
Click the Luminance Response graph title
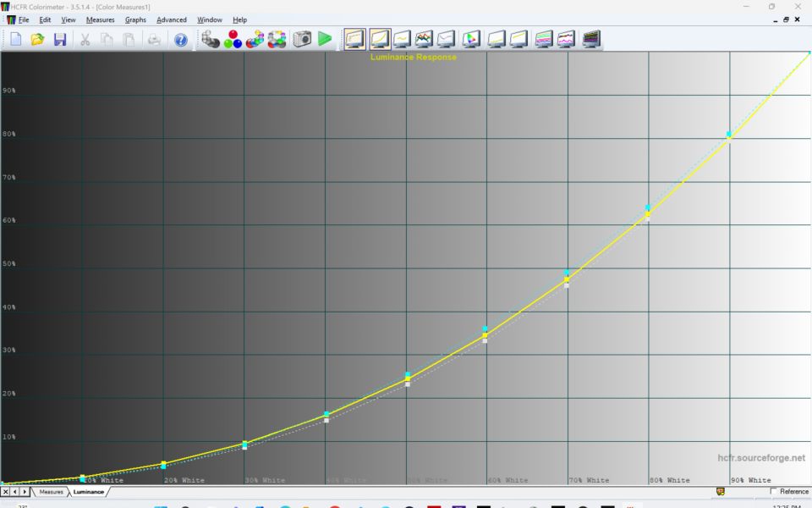414,57
